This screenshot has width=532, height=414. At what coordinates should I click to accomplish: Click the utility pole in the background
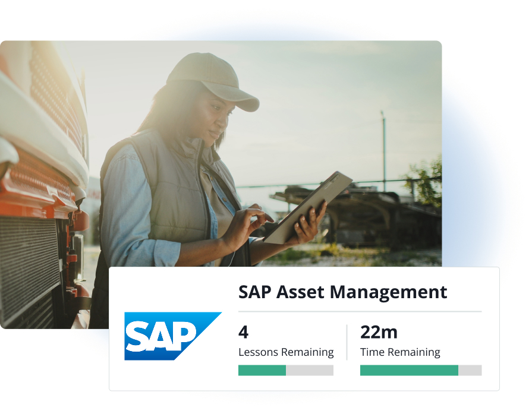point(384,148)
